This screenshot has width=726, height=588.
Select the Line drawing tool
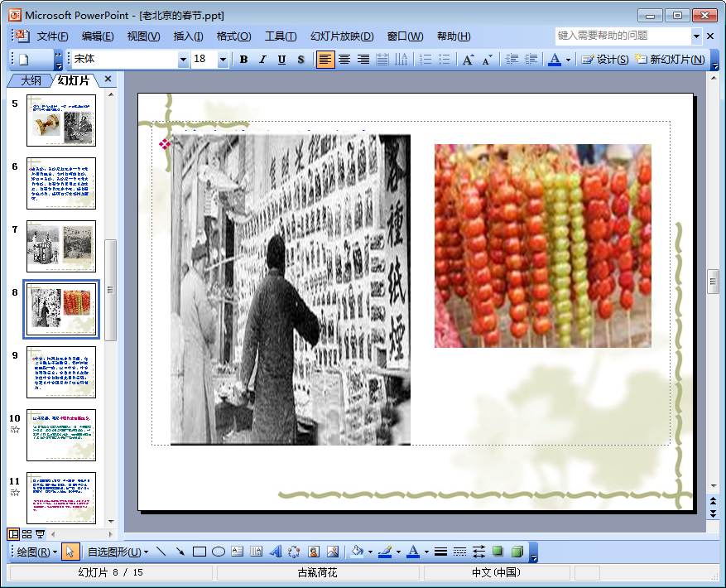[x=161, y=552]
